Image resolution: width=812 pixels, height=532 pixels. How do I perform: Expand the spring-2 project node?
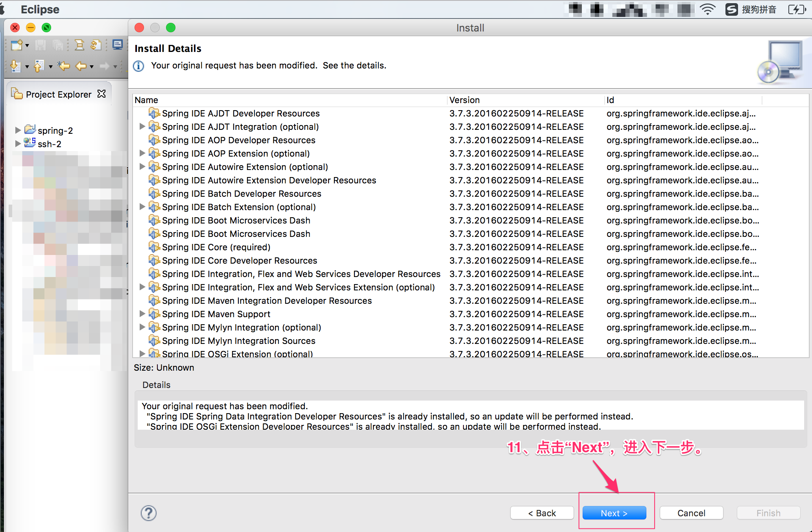[x=18, y=130]
